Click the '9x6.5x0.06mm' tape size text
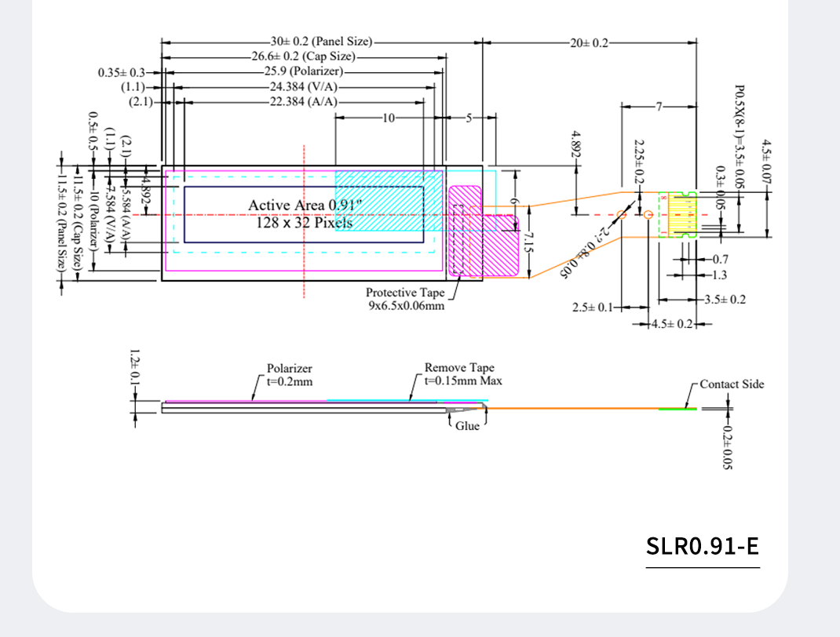This screenshot has width=840, height=637. [x=407, y=306]
